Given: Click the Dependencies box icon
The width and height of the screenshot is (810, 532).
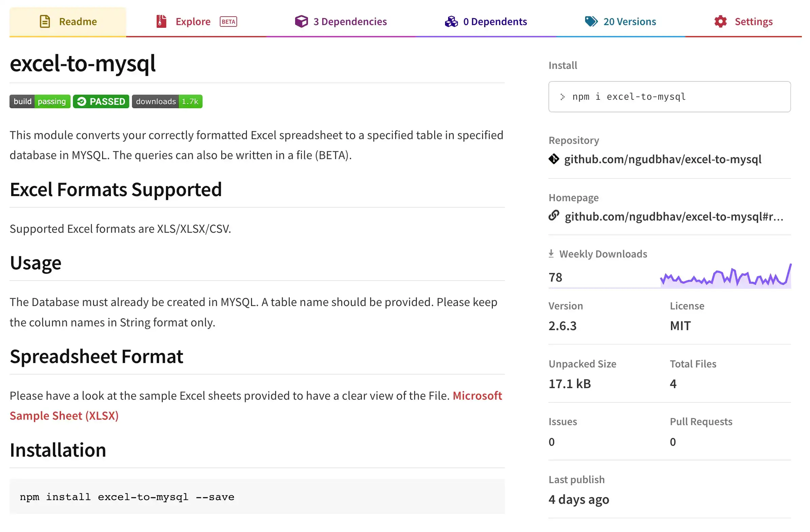Looking at the screenshot, I should click(301, 21).
